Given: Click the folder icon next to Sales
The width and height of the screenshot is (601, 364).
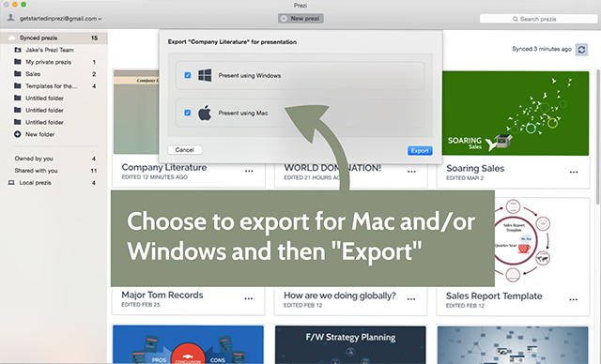Looking at the screenshot, I should [18, 73].
